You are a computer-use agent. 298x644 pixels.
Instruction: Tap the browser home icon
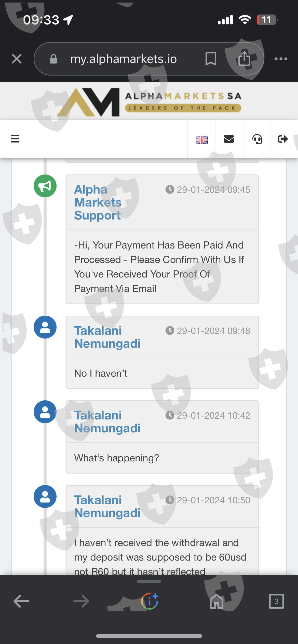[216, 601]
